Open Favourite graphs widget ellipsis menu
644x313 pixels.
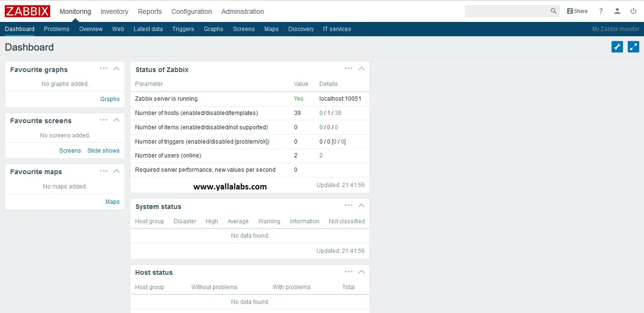pyautogui.click(x=104, y=68)
